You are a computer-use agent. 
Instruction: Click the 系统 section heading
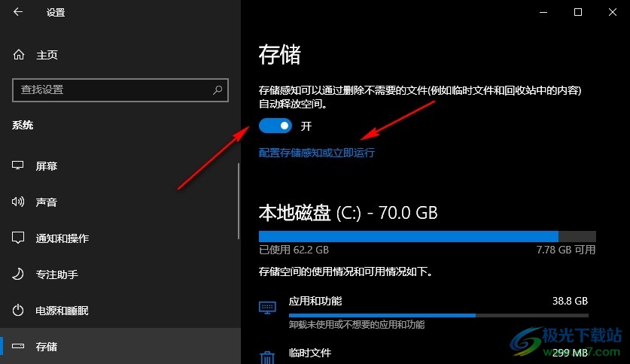[x=23, y=125]
